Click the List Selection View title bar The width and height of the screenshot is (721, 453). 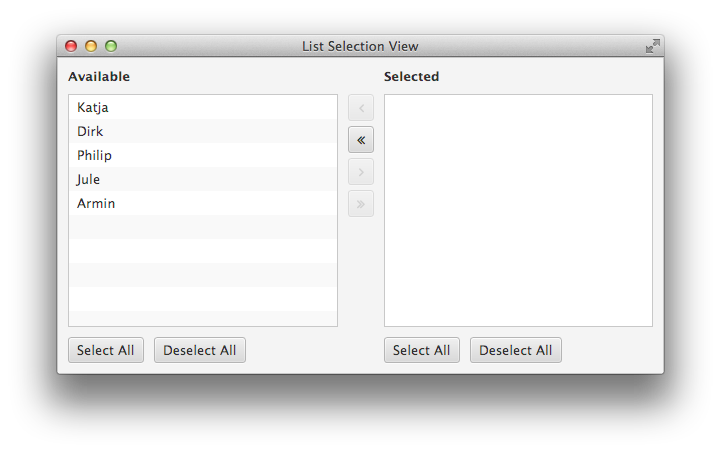pos(360,46)
